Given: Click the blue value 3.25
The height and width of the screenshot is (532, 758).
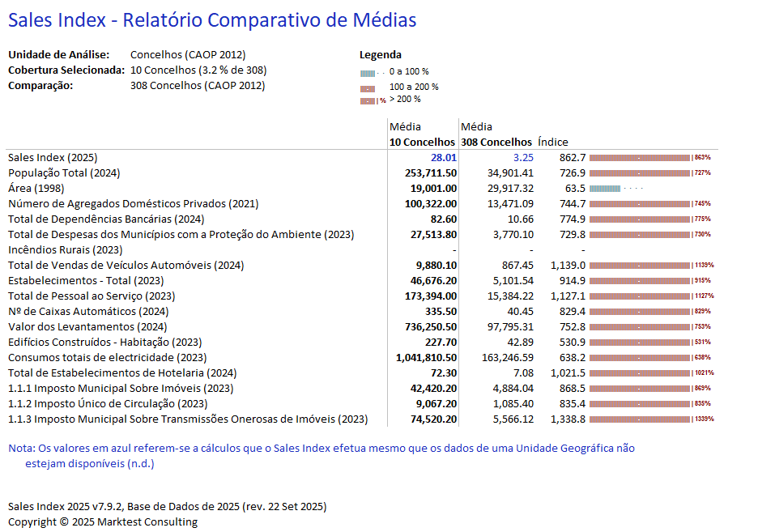Looking at the screenshot, I should pyautogui.click(x=523, y=158).
